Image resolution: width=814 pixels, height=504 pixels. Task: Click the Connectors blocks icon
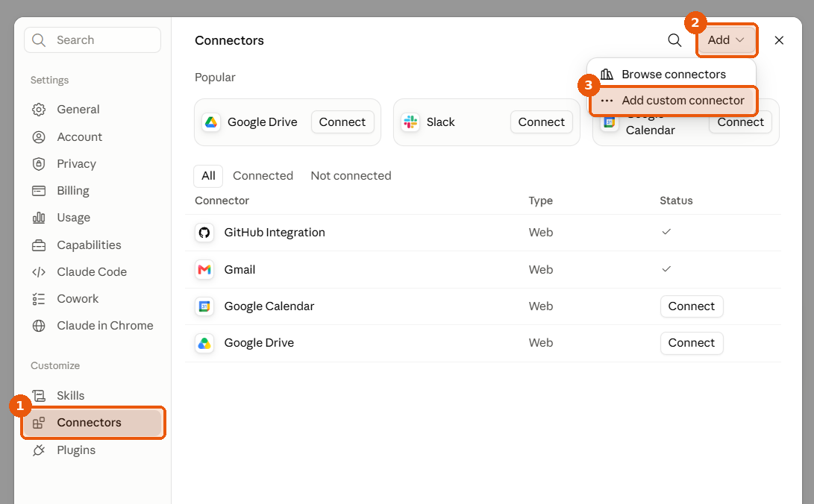tap(39, 423)
